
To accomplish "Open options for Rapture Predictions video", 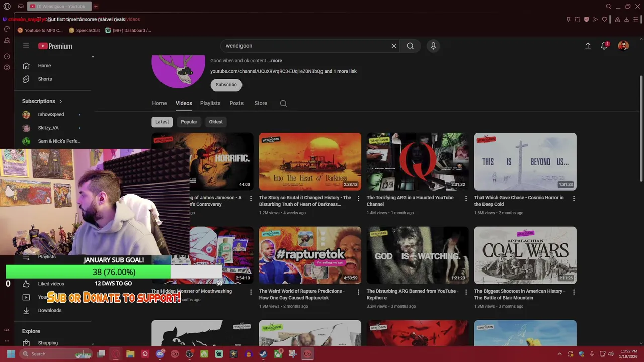I will pos(358,292).
